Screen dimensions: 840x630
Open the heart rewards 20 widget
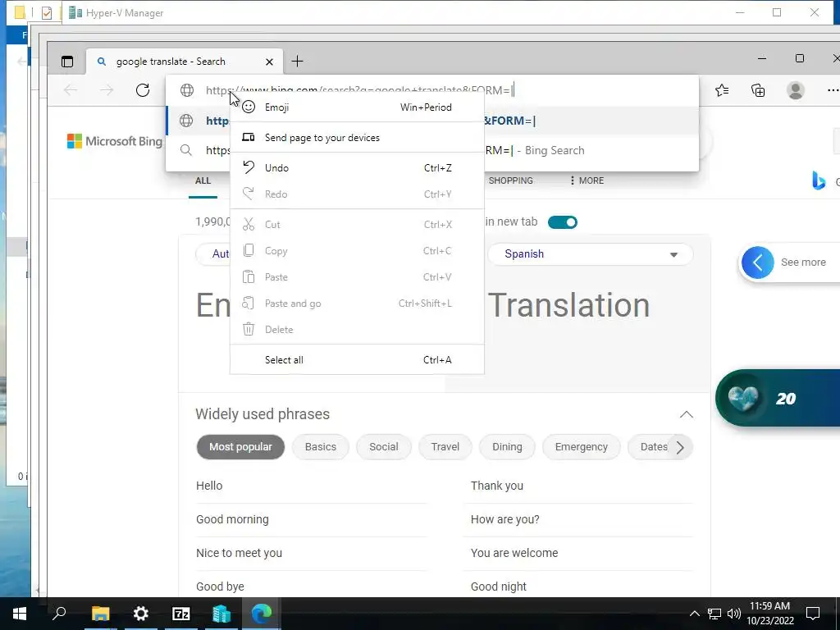coord(778,398)
